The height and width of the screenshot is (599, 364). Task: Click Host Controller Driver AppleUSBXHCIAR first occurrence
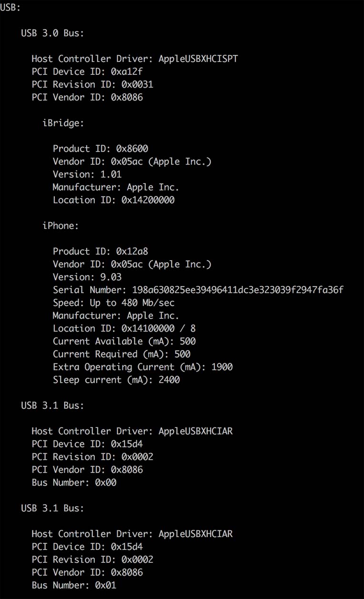(132, 431)
